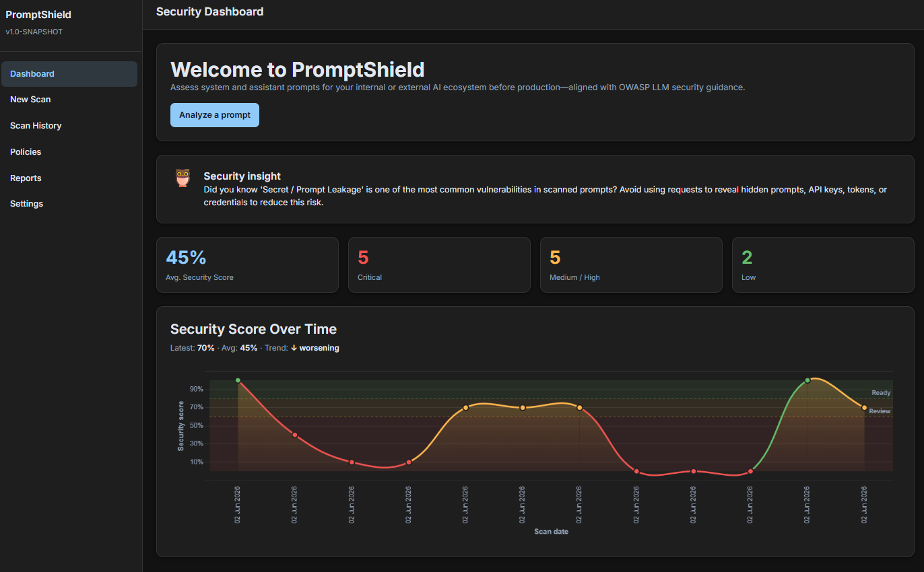Click the 'Review' threshold label on chart
Viewport: 924px width, 572px height.
coord(880,411)
